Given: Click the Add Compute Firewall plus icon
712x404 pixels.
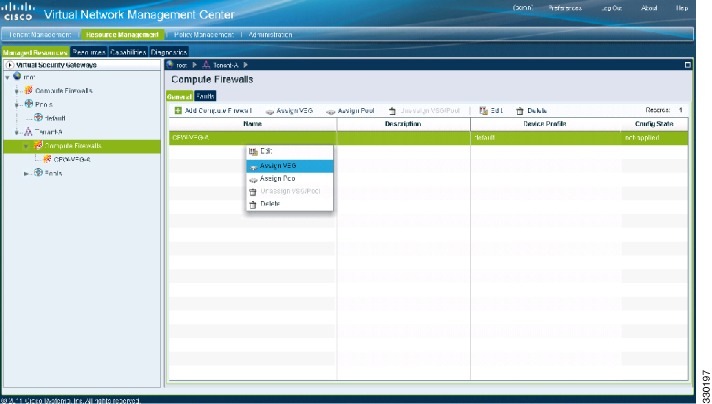Looking at the screenshot, I should (x=178, y=110).
